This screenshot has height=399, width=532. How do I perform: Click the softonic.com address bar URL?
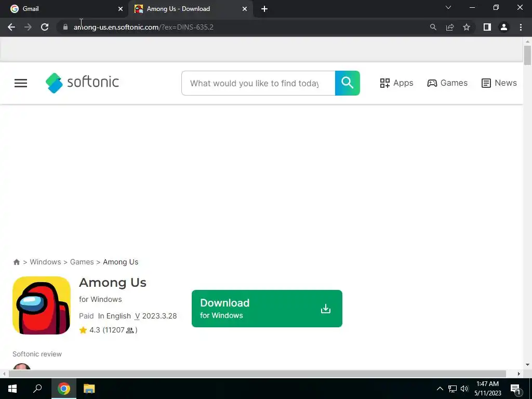(x=143, y=27)
